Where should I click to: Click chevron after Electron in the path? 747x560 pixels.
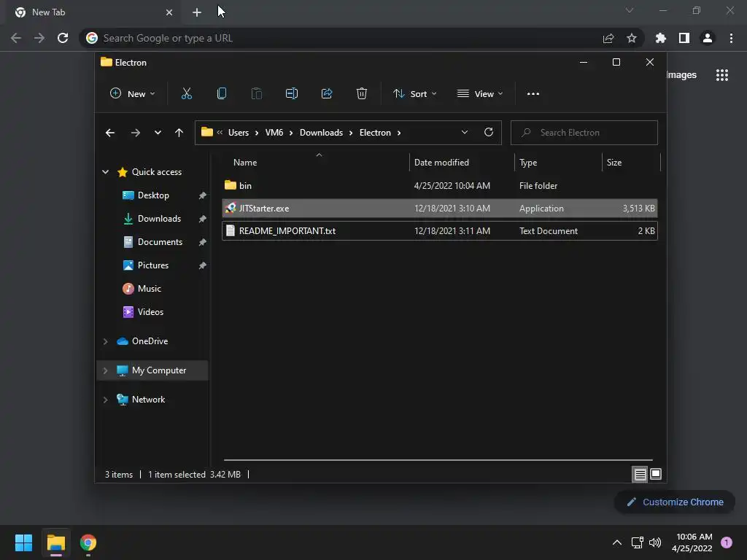[399, 133]
